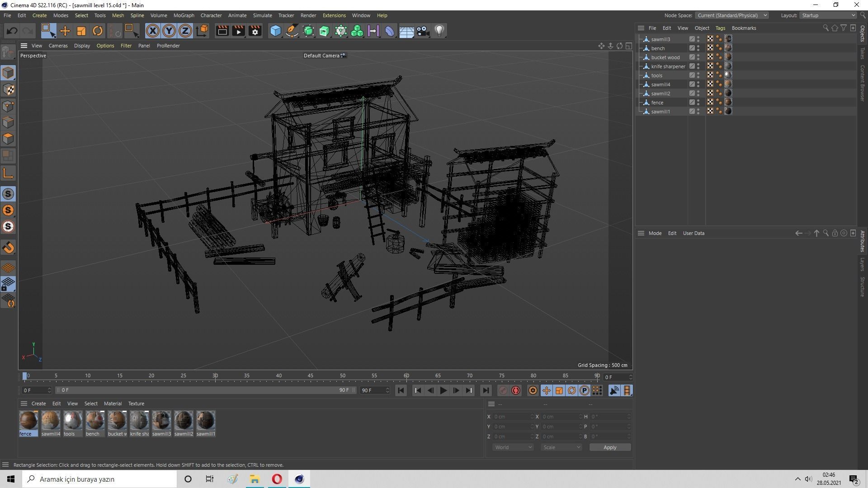Open viewport Cameras menu
This screenshot has width=868, height=488.
click(58, 46)
